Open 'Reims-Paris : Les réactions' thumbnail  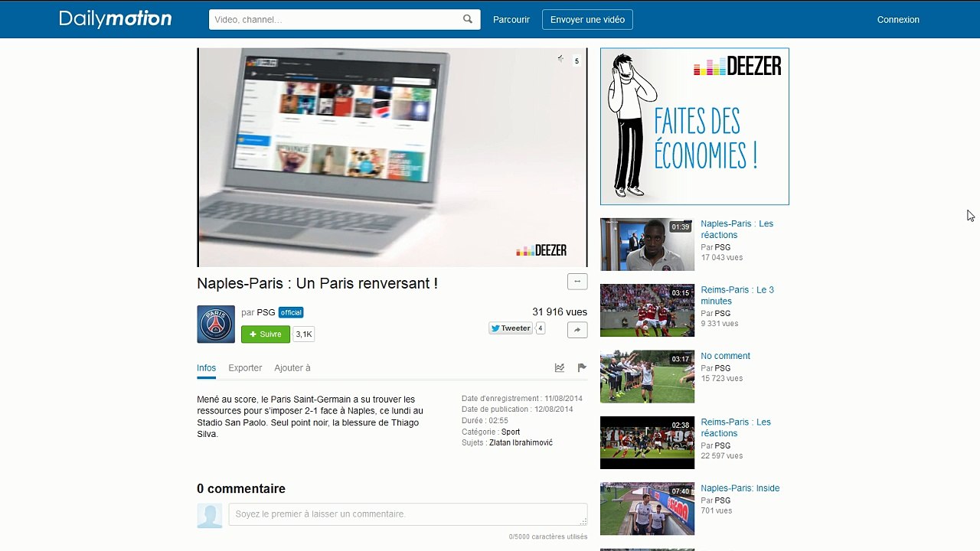tap(647, 442)
